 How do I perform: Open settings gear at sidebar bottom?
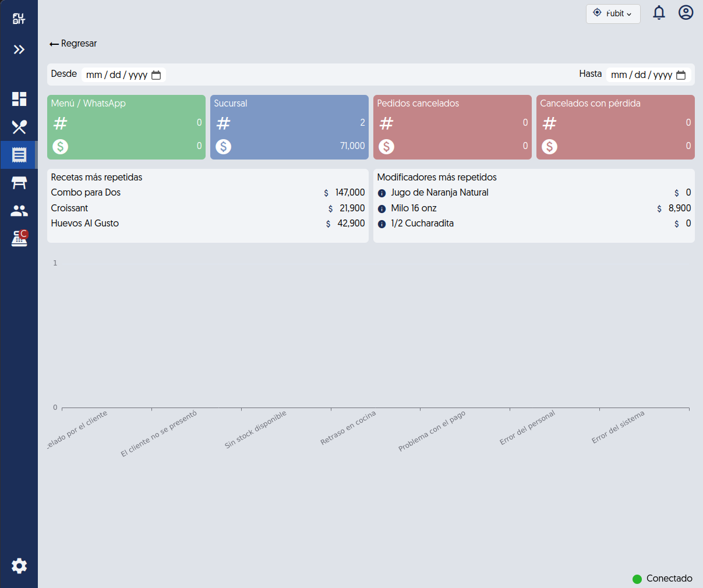coord(19,566)
